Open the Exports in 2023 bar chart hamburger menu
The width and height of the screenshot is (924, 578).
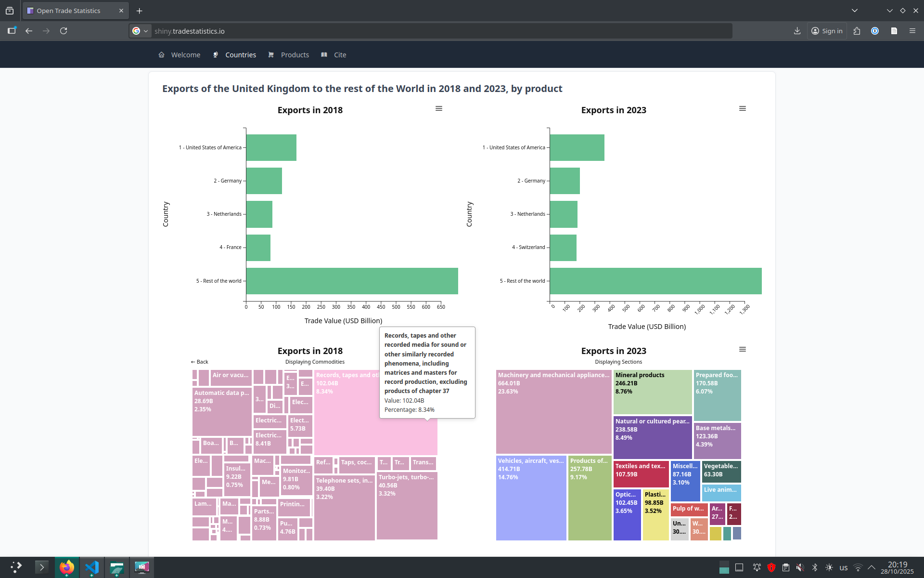[x=742, y=108]
